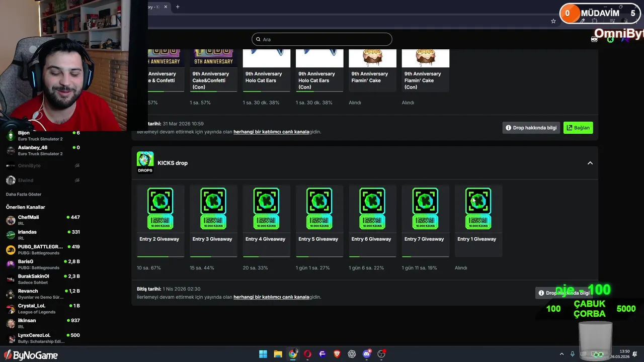Open ChefMali recommended channel
This screenshot has height=362, width=644.
(x=43, y=220)
